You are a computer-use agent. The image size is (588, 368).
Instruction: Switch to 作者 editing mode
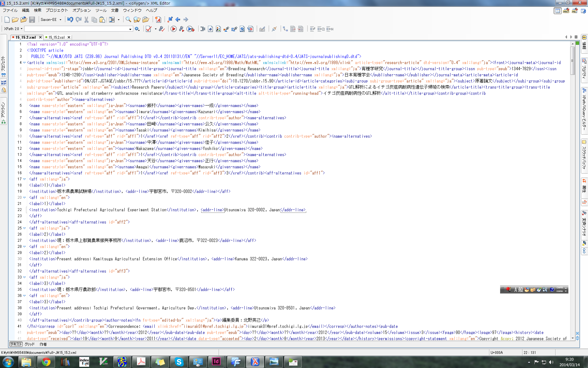click(43, 344)
